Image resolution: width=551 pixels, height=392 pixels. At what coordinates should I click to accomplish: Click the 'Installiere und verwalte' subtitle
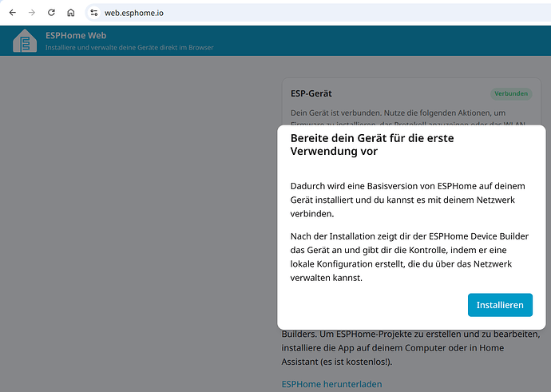pyautogui.click(x=129, y=47)
